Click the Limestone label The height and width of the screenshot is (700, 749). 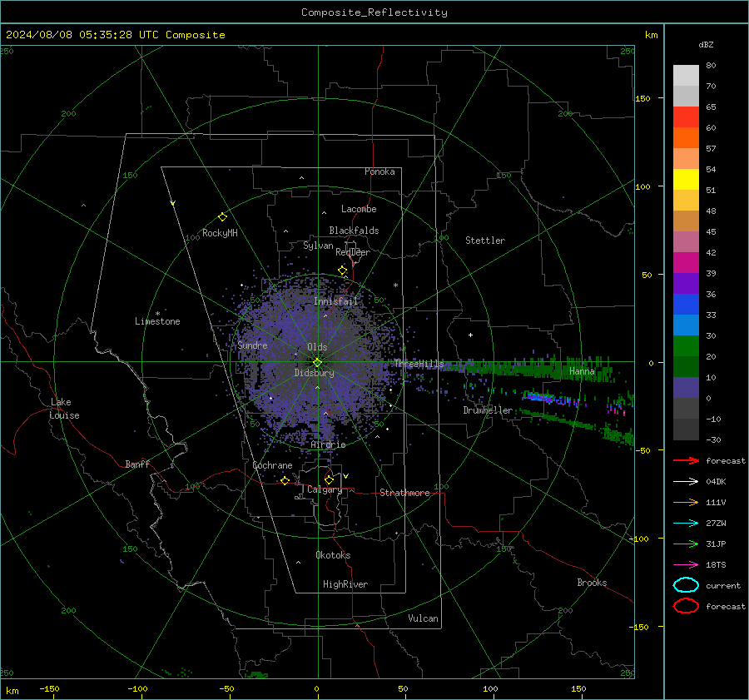[x=157, y=321]
